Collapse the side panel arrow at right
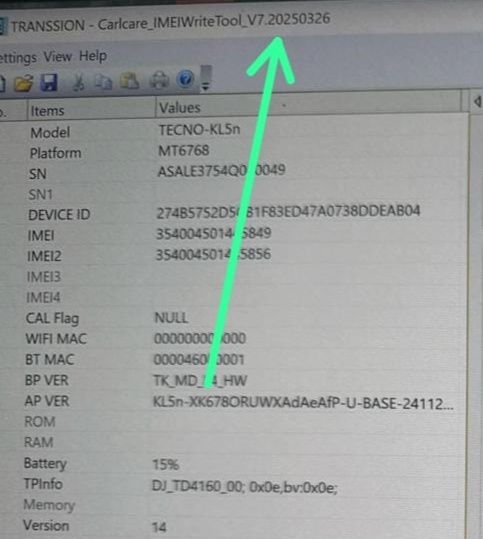Screen dimensions: 483x539 click(x=477, y=101)
